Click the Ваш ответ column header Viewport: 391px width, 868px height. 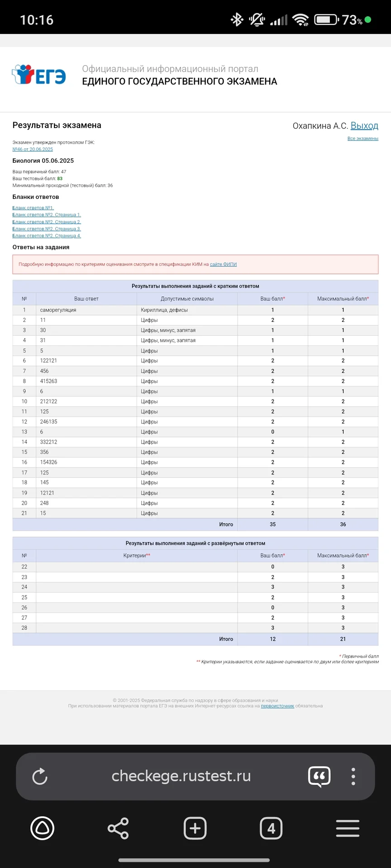click(86, 299)
